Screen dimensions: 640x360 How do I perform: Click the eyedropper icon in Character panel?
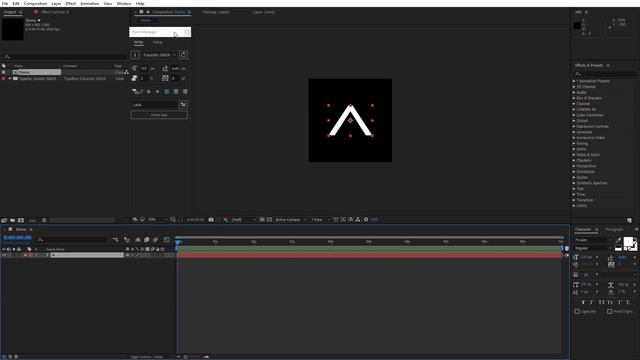(x=618, y=240)
